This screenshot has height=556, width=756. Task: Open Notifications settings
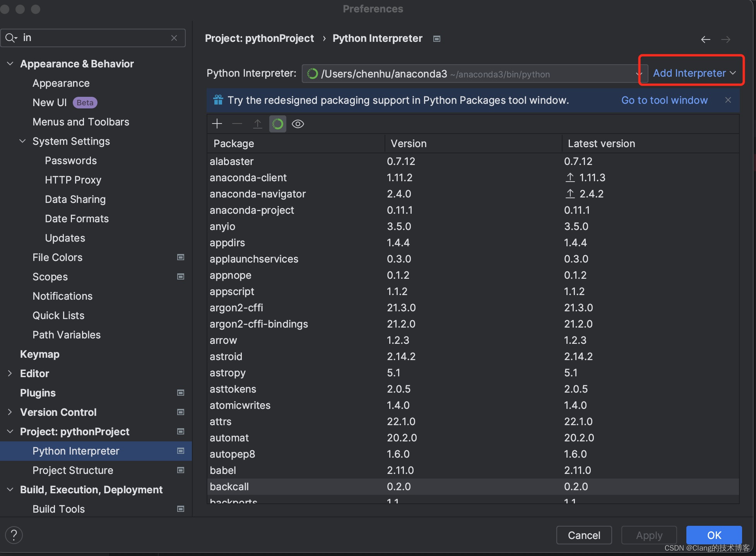pos(62,296)
